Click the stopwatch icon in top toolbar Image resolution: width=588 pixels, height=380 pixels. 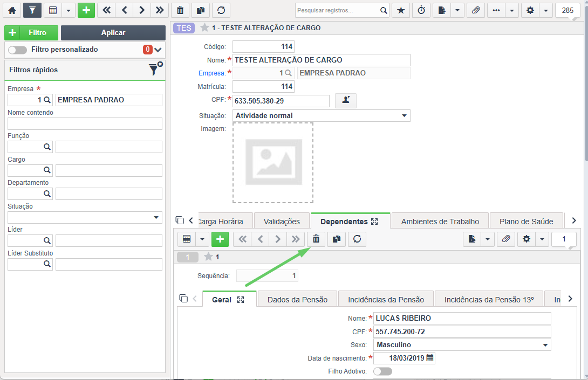(421, 10)
